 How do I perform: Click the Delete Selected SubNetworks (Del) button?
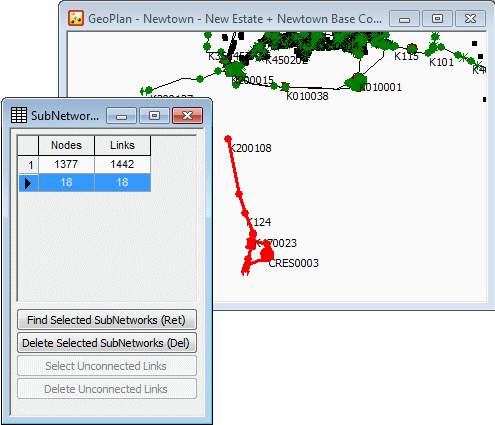tap(107, 343)
